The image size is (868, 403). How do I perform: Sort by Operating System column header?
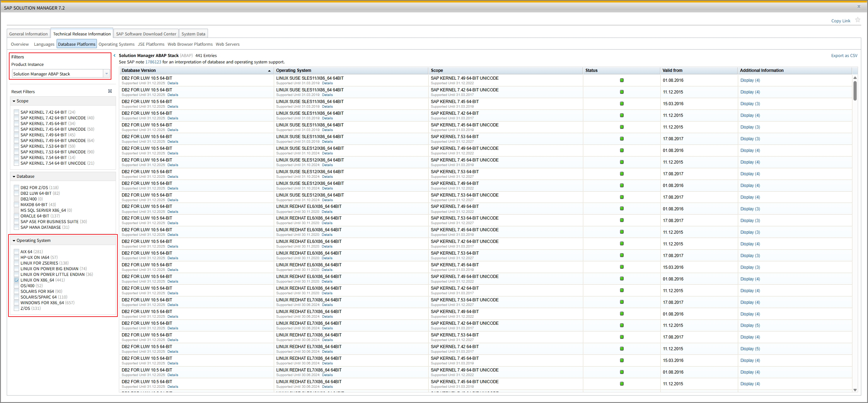[351, 70]
